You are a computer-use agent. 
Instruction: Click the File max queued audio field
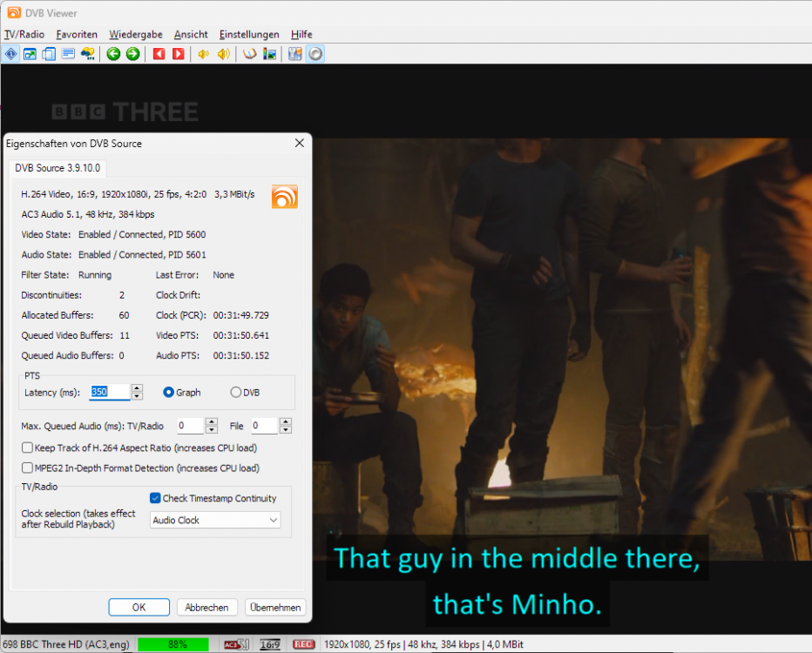click(x=265, y=426)
